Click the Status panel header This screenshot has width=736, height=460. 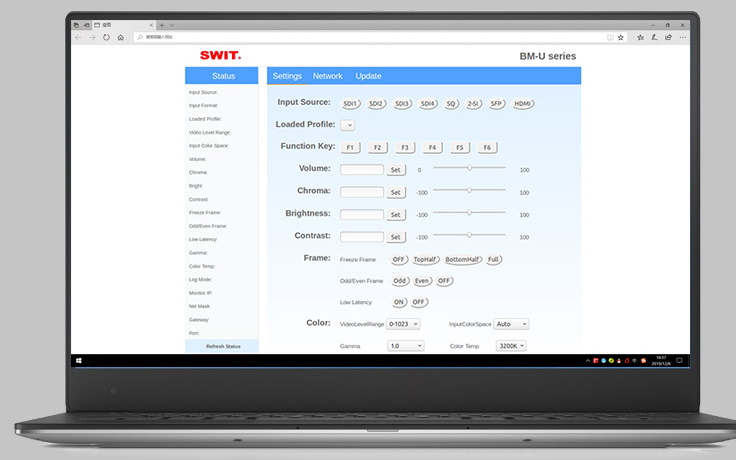222,76
